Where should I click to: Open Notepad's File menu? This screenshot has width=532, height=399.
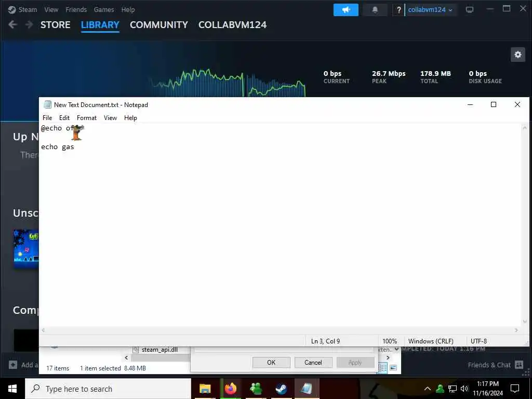click(47, 118)
